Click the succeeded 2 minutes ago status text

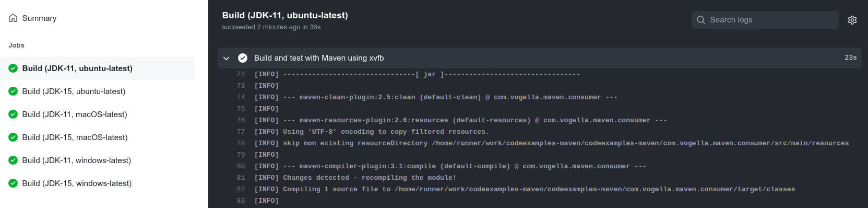click(x=271, y=27)
